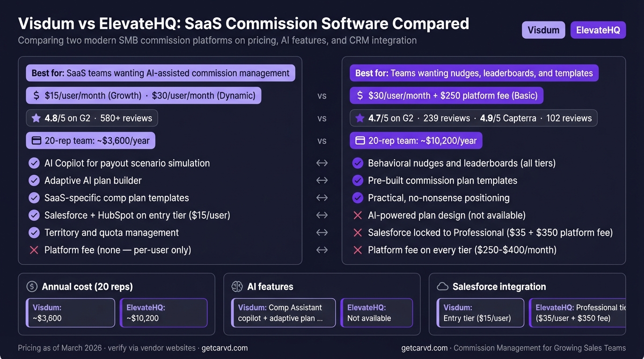Click the ElevateHQ Not available AI card
Image resolution: width=644 pixels, height=359 pixels.
[377, 313]
